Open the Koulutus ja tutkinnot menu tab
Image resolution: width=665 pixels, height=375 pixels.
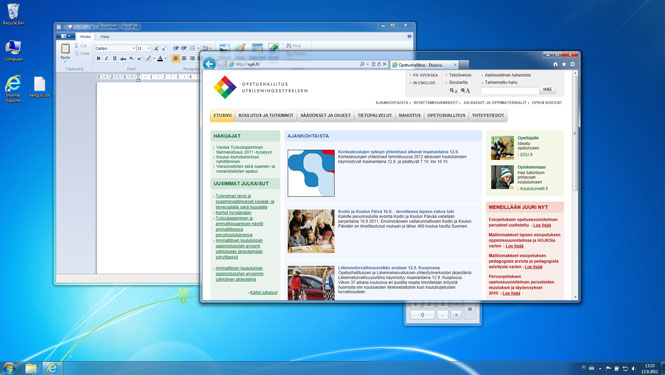[x=266, y=115]
